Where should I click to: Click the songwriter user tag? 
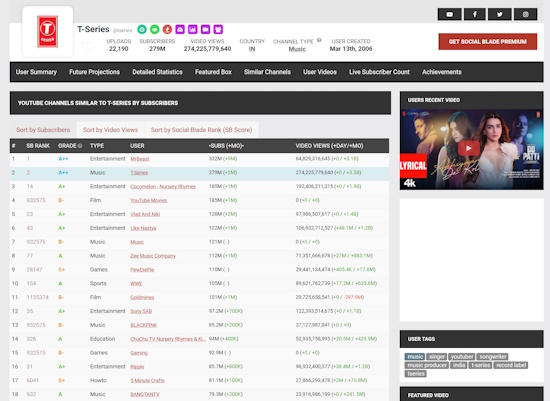coord(492,357)
